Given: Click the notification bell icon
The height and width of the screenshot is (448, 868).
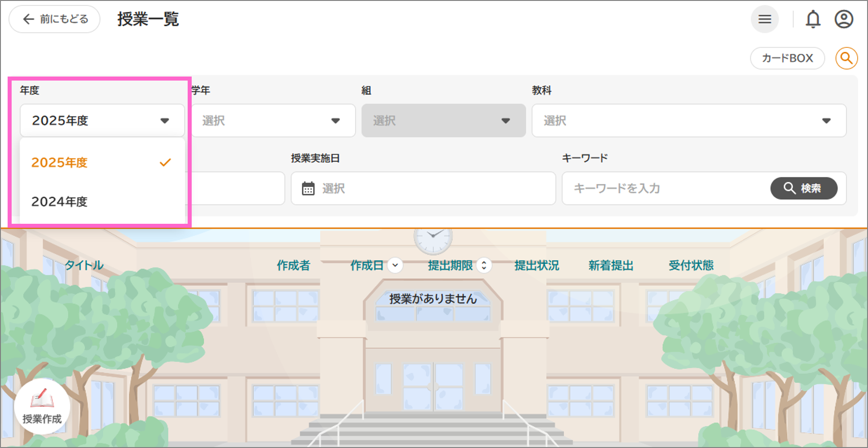Looking at the screenshot, I should point(813,19).
